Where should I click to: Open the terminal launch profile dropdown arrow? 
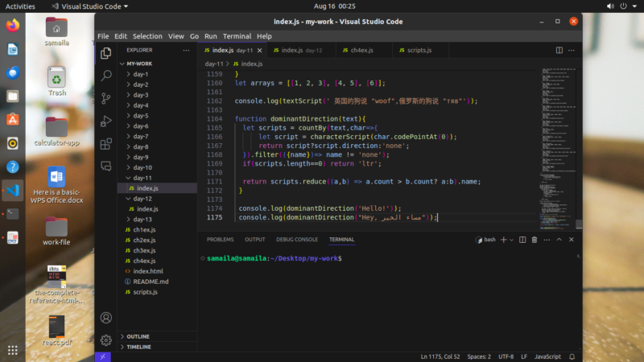point(512,240)
